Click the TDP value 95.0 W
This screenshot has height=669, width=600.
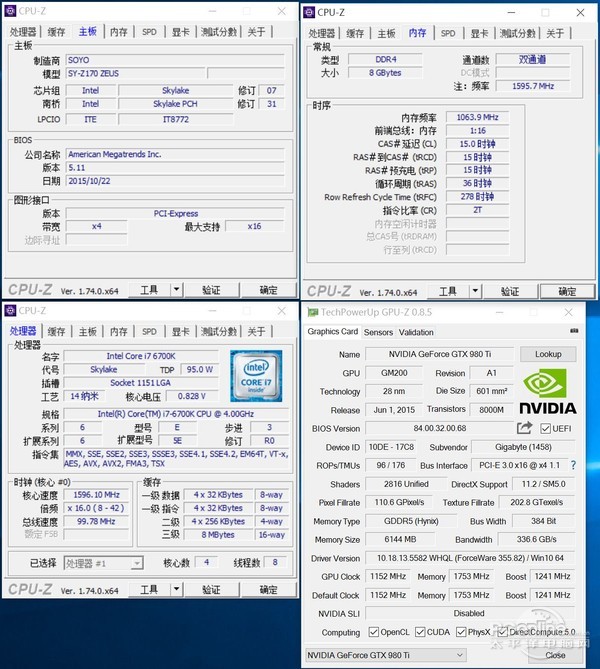(x=199, y=369)
